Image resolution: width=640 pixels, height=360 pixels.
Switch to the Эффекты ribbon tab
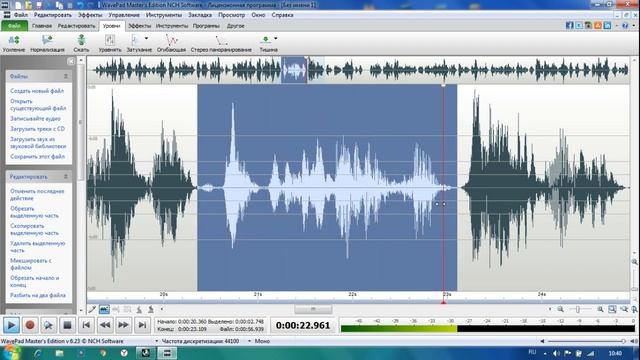pos(140,26)
